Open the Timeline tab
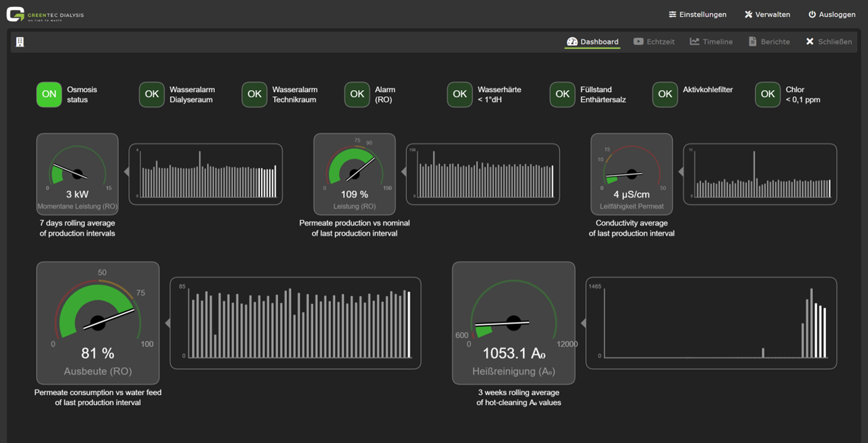The image size is (868, 443). 711,42
